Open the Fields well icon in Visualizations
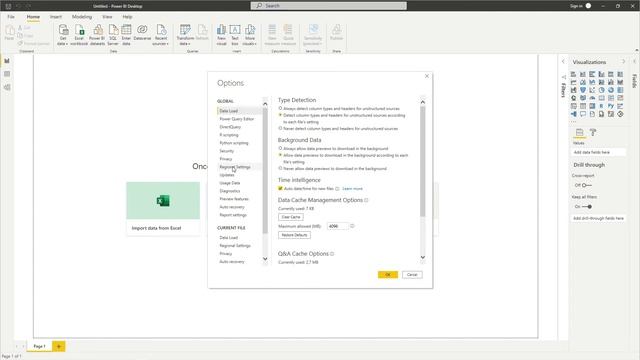 coord(579,132)
